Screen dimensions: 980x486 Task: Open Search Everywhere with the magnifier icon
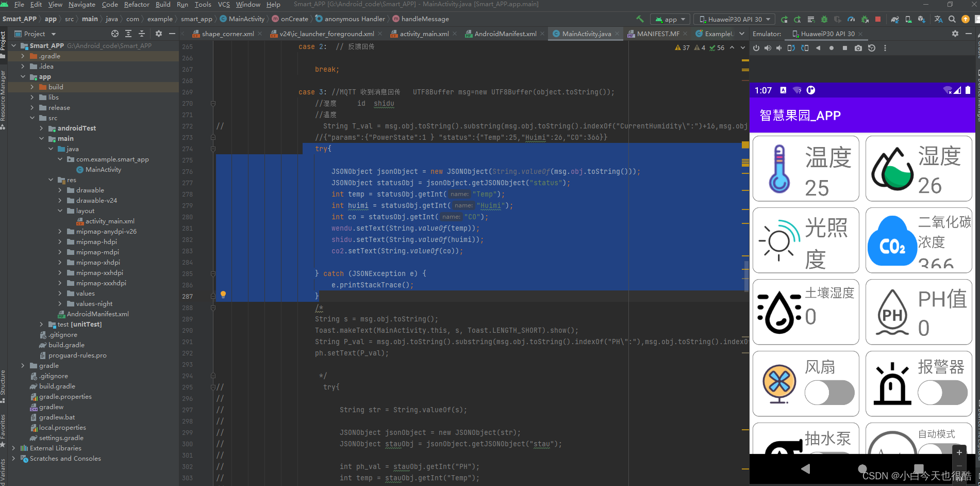click(x=952, y=19)
